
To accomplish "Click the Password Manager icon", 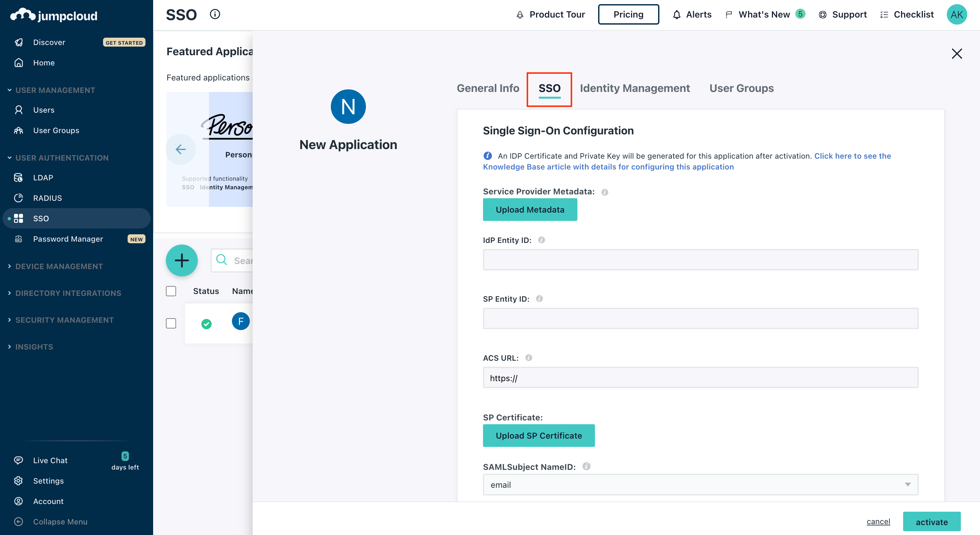I will (x=19, y=238).
